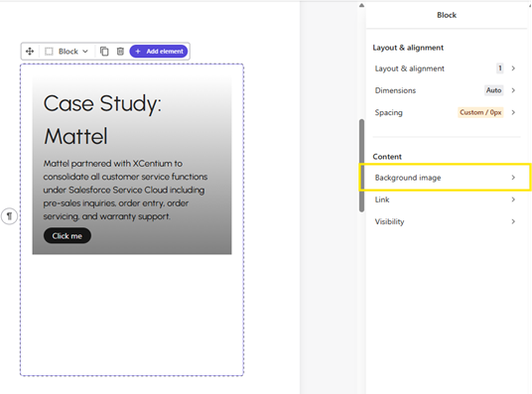Image resolution: width=532 pixels, height=394 pixels.
Task: Open the Block type dropdown
Action: click(x=72, y=52)
